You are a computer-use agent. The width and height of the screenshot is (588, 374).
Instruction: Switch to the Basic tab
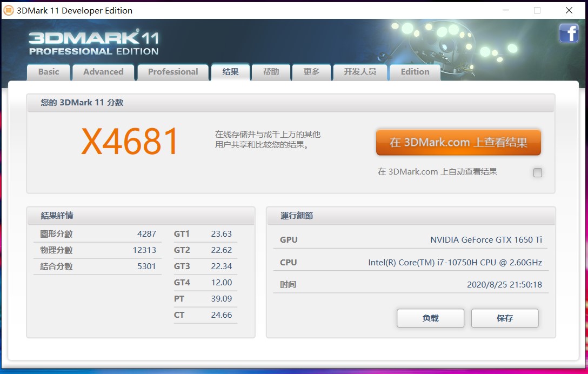click(x=49, y=72)
